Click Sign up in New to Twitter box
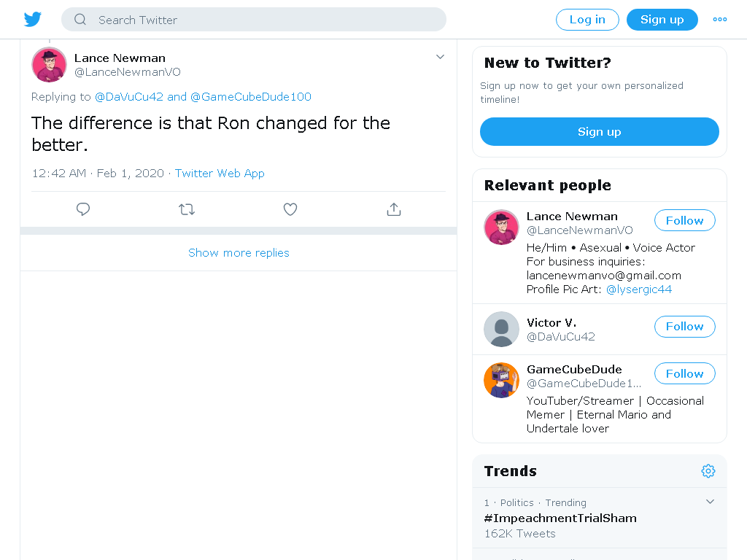Viewport: 747px width, 560px height. pyautogui.click(x=600, y=131)
